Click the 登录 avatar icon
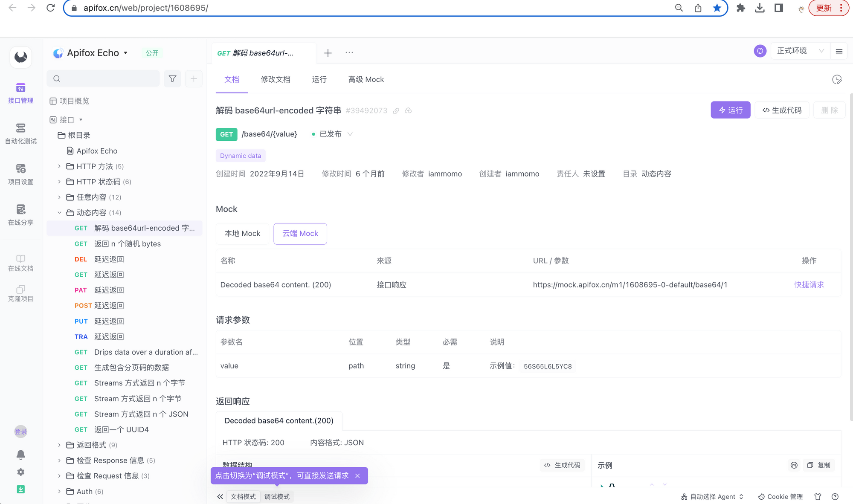This screenshot has width=853, height=504. coord(20,432)
